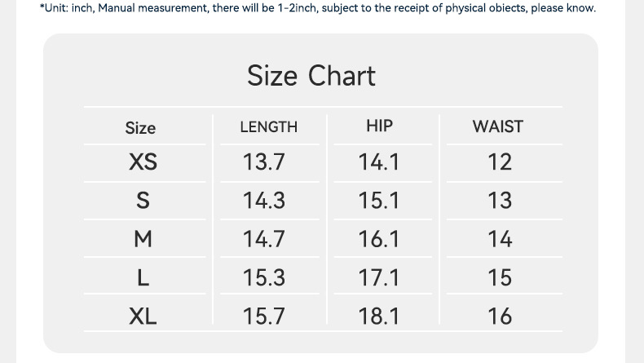Click the 16.1 hip cell

[x=379, y=239]
